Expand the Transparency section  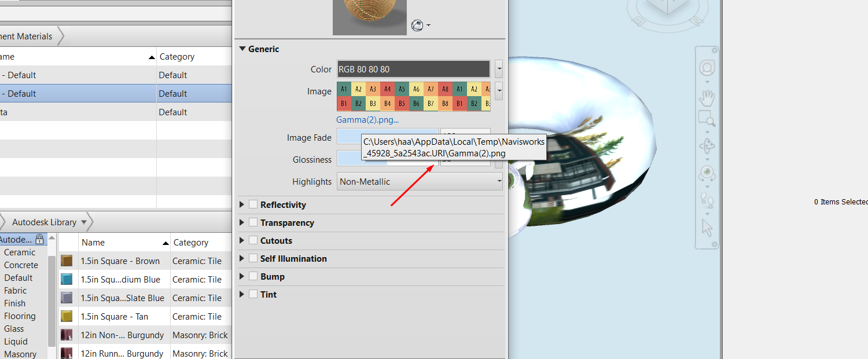click(x=242, y=222)
